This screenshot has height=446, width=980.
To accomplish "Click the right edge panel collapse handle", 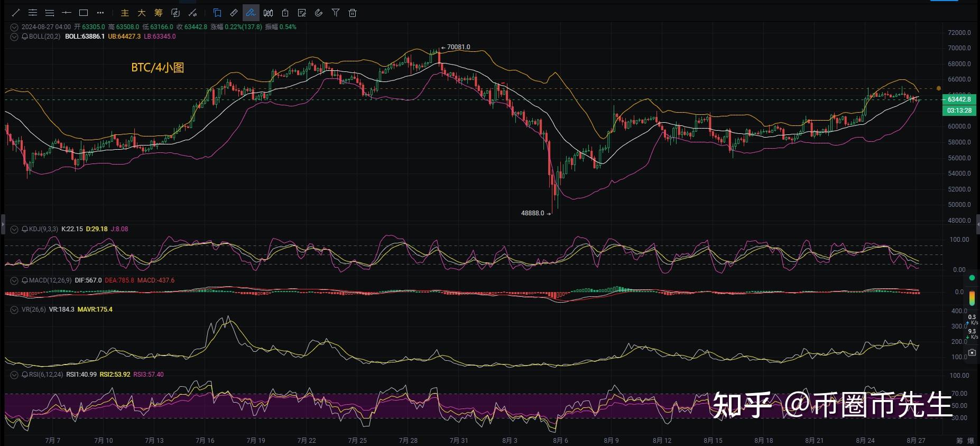I will point(978,224).
